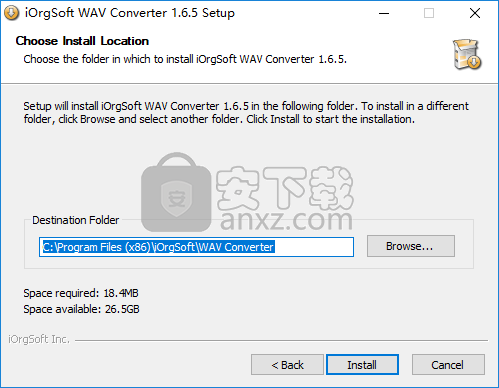Click the 'Choose the folder in which to install' subtitle
The height and width of the screenshot is (388, 499).
click(x=185, y=59)
